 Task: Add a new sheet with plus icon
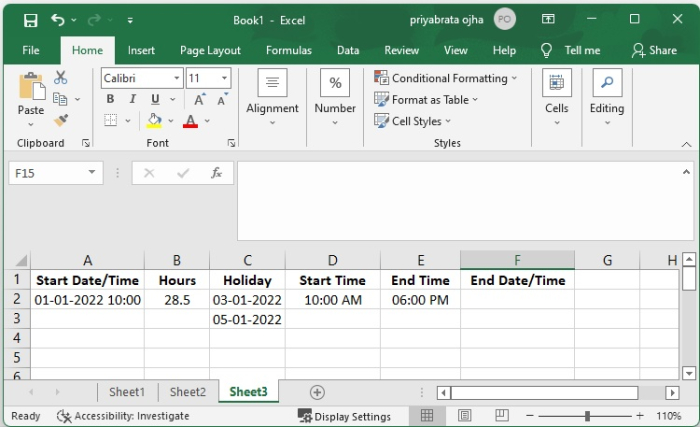pyautogui.click(x=317, y=392)
